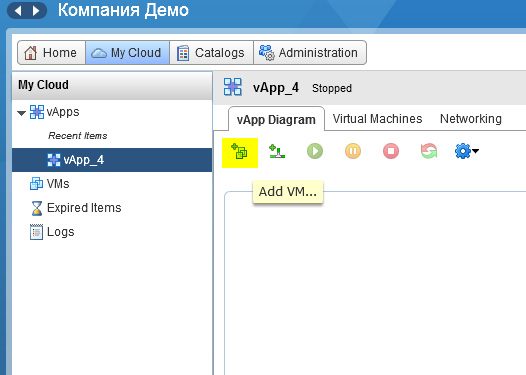The height and width of the screenshot is (375, 526).
Task: Click the Компания Демо organization title
Action: tap(123, 10)
